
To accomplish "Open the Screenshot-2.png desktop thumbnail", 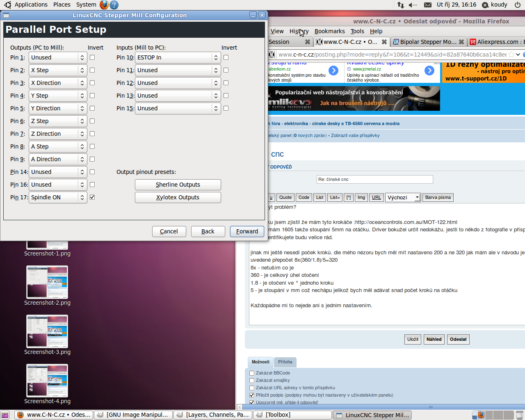I will tap(47, 282).
